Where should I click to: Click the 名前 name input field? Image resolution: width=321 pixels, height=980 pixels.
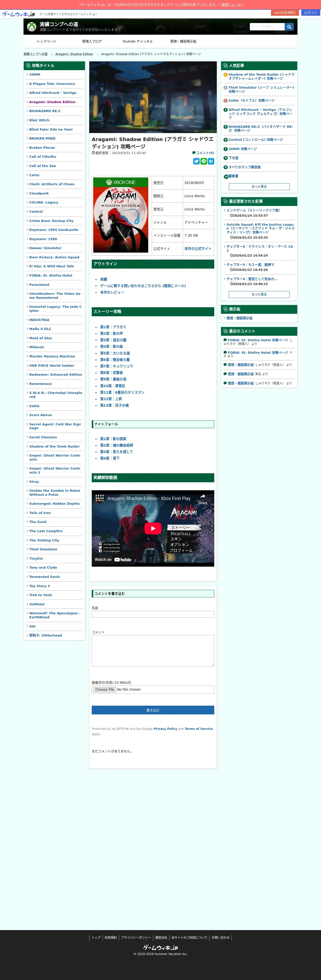[x=153, y=614]
